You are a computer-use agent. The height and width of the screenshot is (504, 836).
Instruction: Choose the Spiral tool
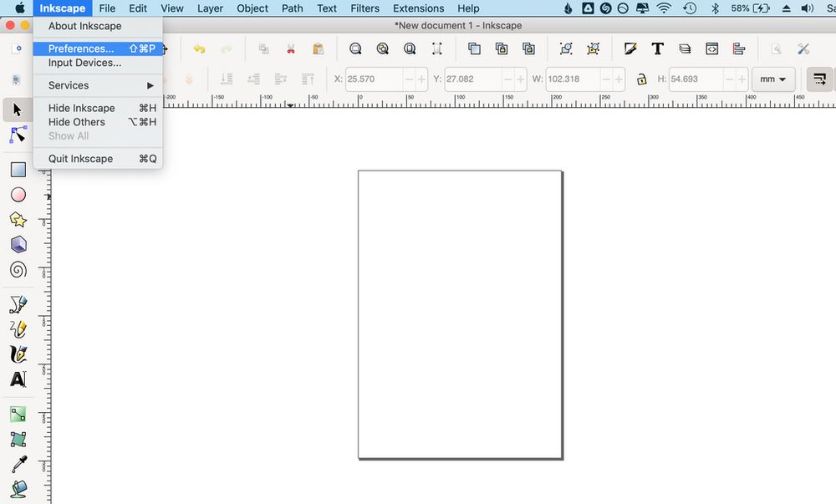(18, 269)
